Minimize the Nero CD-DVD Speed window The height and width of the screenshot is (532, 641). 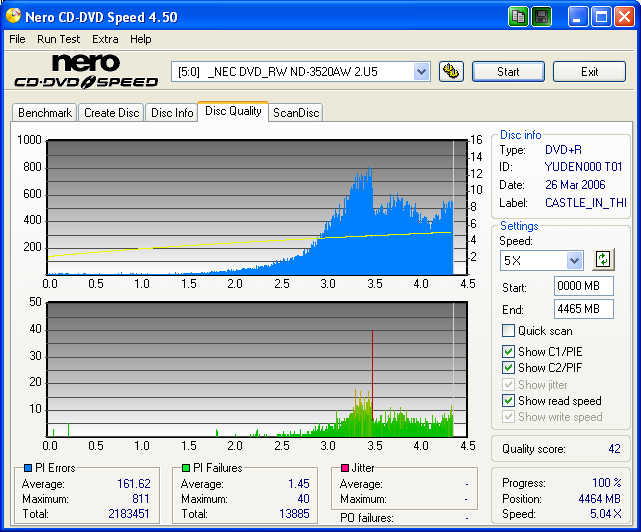pos(577,17)
